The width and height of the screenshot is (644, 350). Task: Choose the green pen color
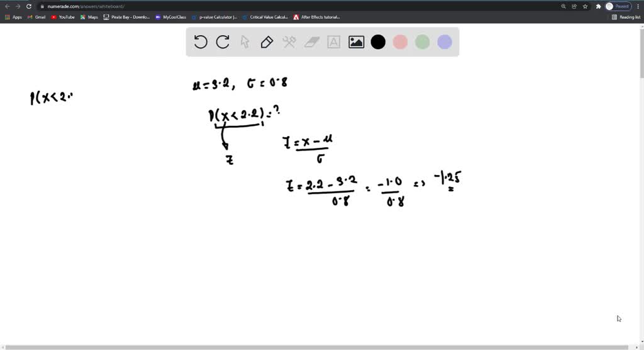(422, 42)
